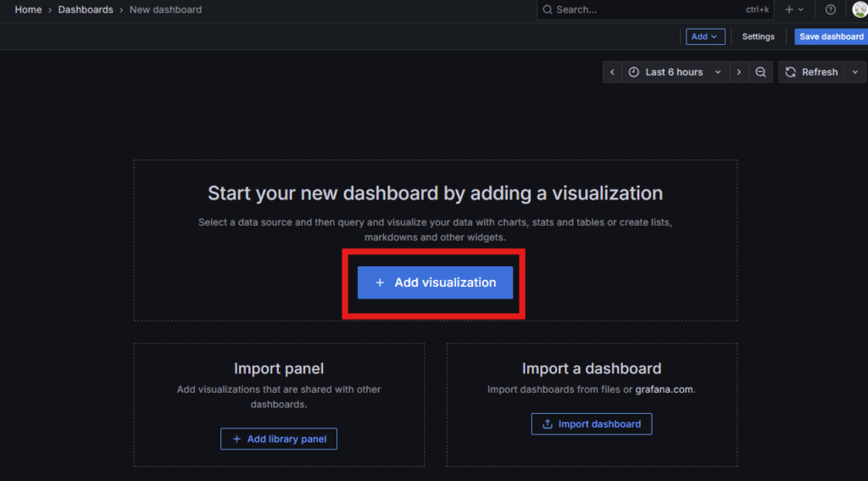Shift time range backward with left arrow
Viewport: 868px width, 481px height.
pyautogui.click(x=612, y=72)
